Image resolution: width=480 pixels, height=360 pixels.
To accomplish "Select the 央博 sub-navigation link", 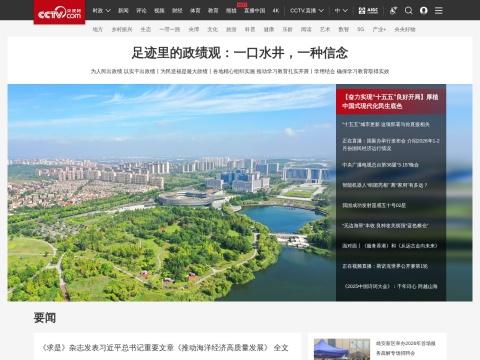I will 194,29.
